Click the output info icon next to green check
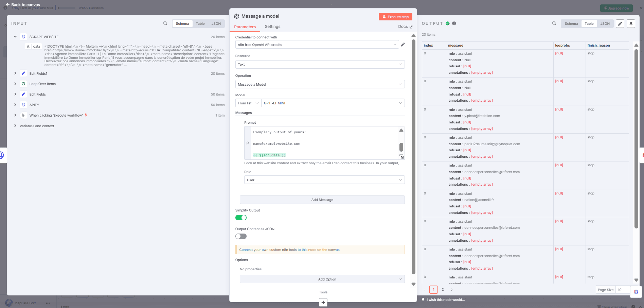This screenshot has width=644, height=308. coord(454,23)
